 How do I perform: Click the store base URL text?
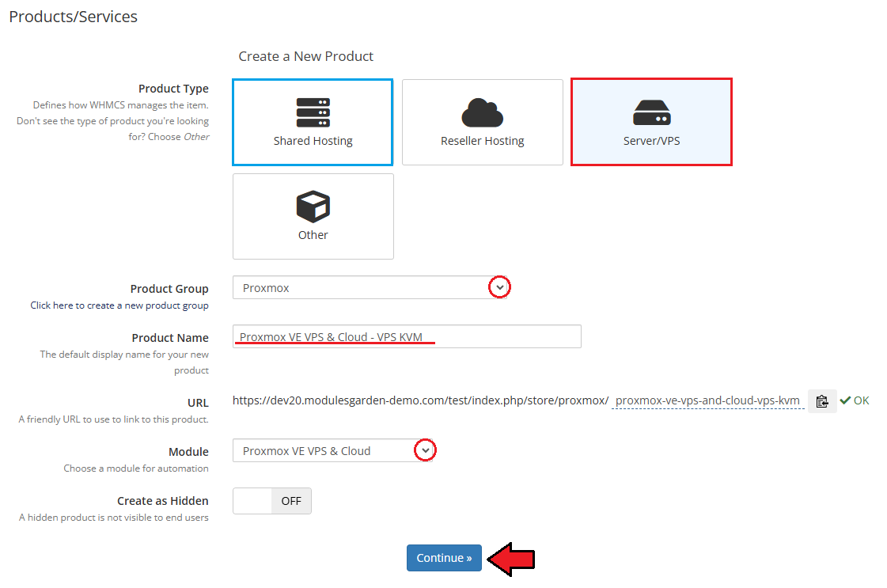click(x=420, y=400)
